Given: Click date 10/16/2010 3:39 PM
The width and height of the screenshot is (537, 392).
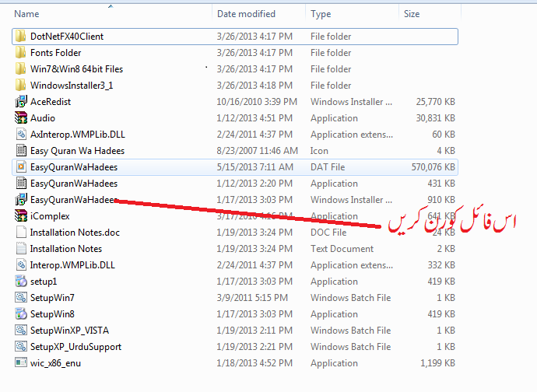Looking at the screenshot, I should pyautogui.click(x=257, y=102).
